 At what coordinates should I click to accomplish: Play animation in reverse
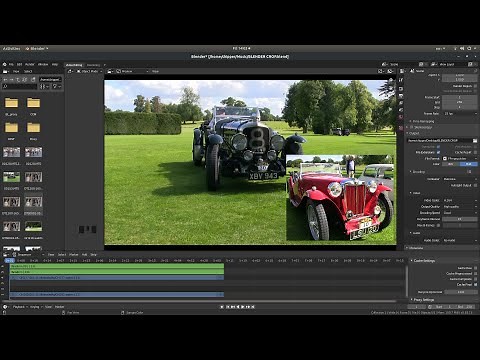click(238, 307)
